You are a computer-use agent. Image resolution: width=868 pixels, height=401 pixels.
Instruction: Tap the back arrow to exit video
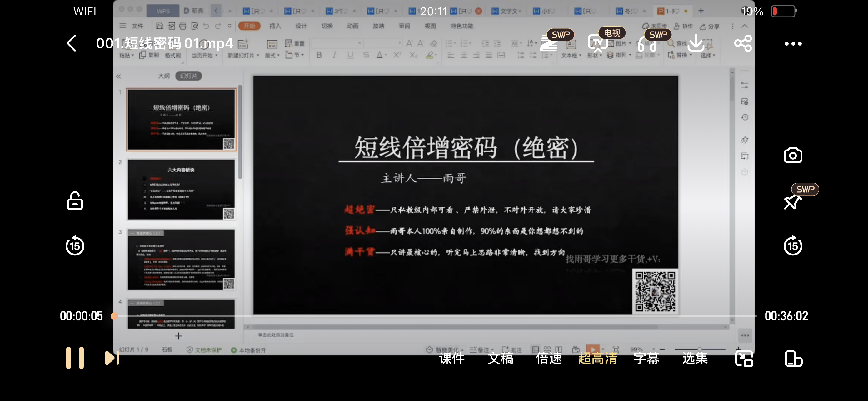(72, 43)
